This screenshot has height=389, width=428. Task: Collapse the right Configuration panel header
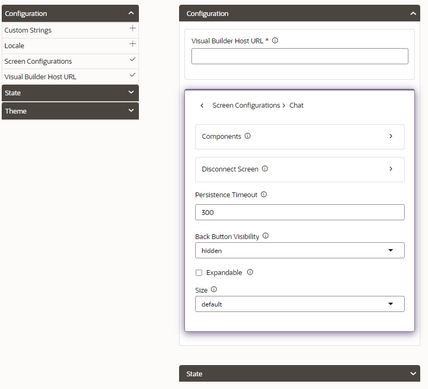tap(299, 13)
